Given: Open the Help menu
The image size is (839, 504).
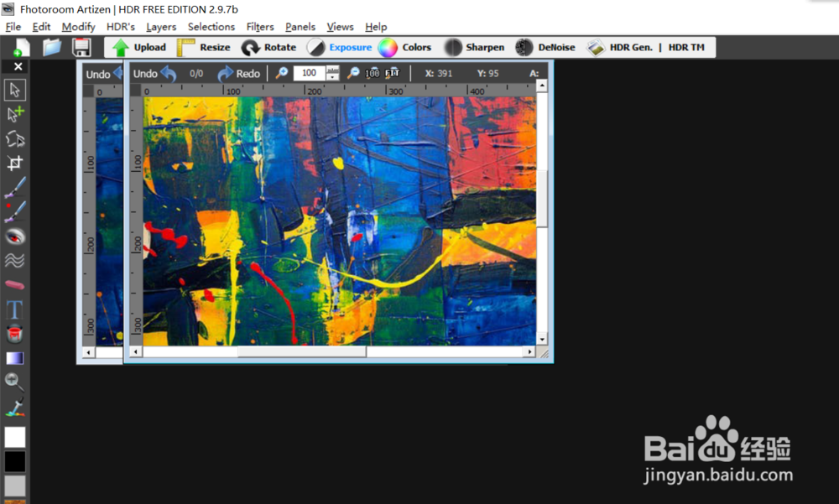Looking at the screenshot, I should click(x=376, y=27).
